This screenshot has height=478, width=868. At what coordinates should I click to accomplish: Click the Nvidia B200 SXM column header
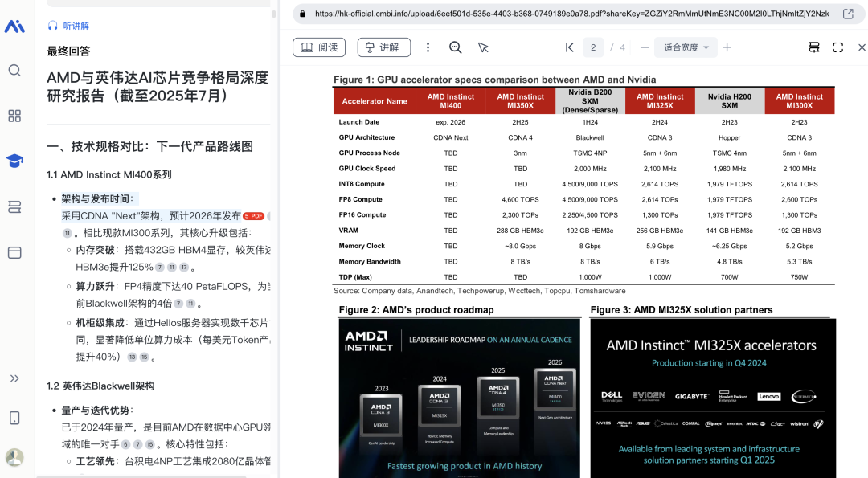(590, 101)
